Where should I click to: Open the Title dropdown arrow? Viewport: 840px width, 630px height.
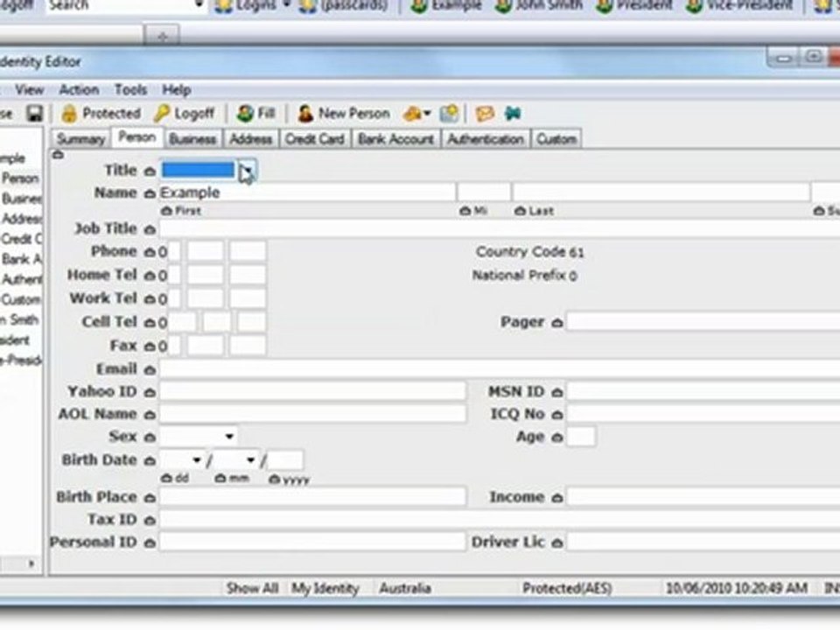(248, 171)
